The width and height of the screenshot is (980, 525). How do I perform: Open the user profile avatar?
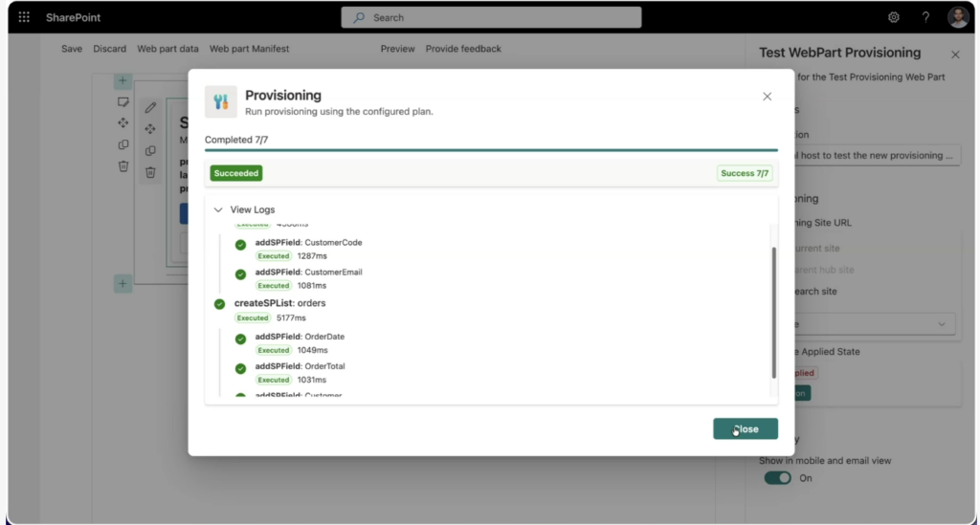click(957, 17)
